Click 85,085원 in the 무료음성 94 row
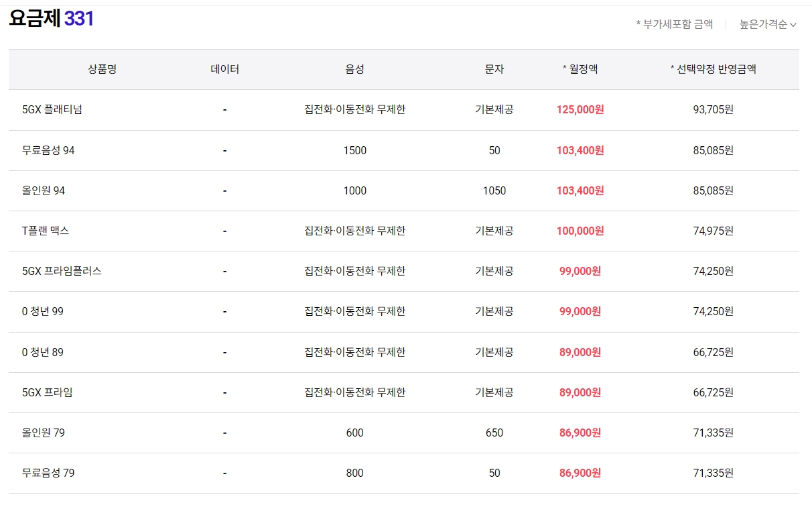The image size is (812, 509). click(713, 150)
